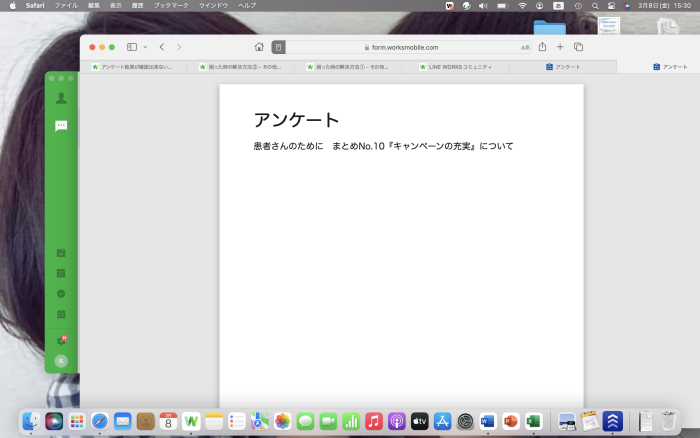The width and height of the screenshot is (700, 438).
Task: Open Finder from the Dock
Action: coord(31,421)
